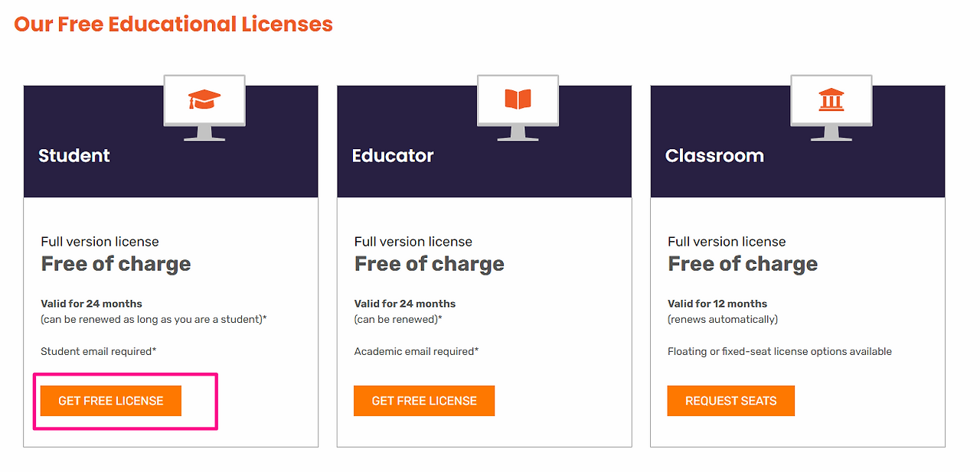Click Free of charge in Student card
The height and width of the screenshot is (472, 980).
tap(116, 265)
